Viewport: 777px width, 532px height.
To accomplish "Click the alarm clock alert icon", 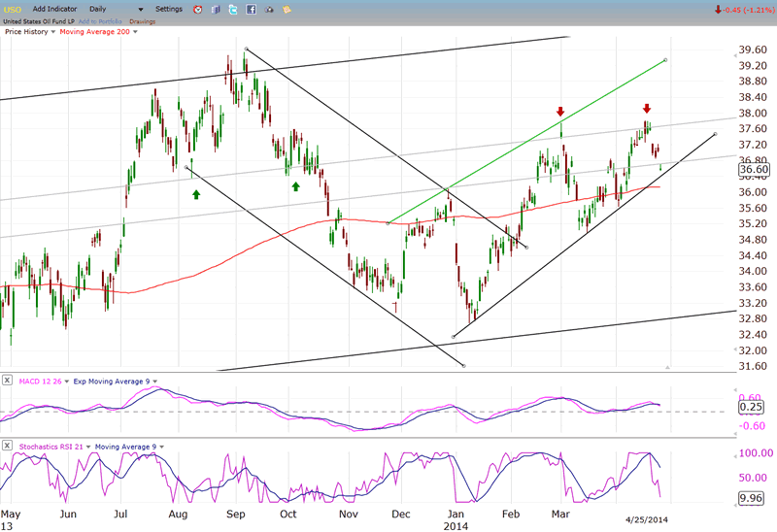I will pos(199,9).
